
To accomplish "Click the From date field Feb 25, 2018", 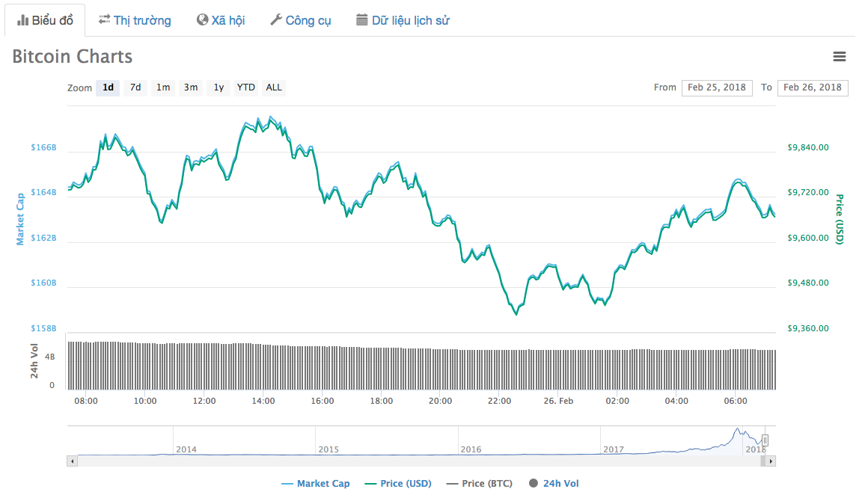I will pos(717,87).
